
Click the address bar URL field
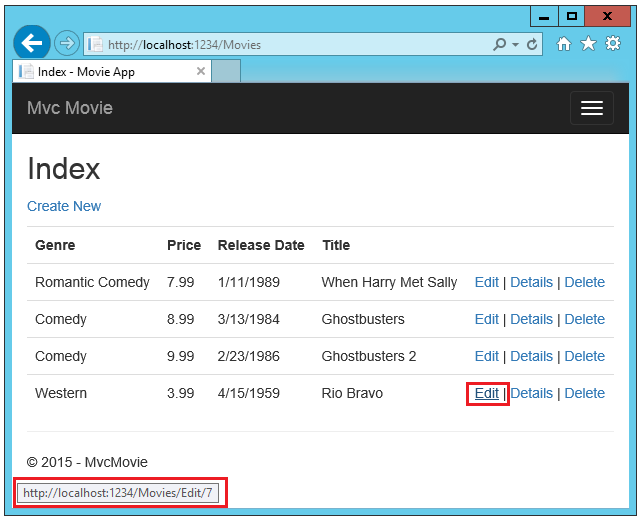tap(287, 44)
